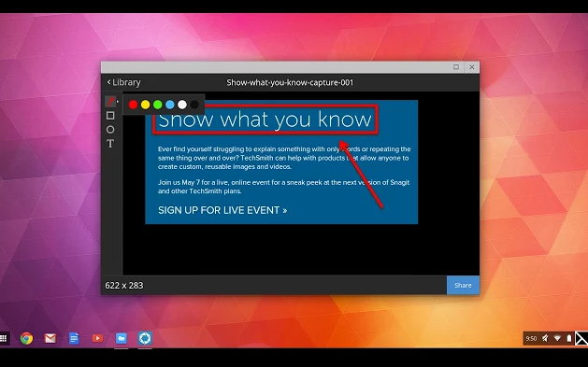Open YouTube from the shelf

coord(97,339)
